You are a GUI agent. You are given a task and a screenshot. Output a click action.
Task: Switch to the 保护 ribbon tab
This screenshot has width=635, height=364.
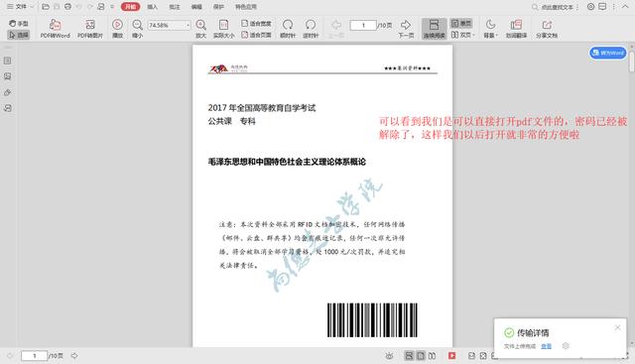(x=218, y=7)
